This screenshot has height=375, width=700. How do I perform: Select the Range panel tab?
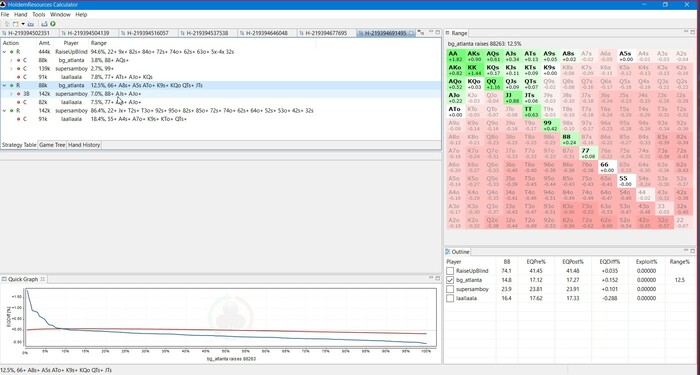[456, 33]
